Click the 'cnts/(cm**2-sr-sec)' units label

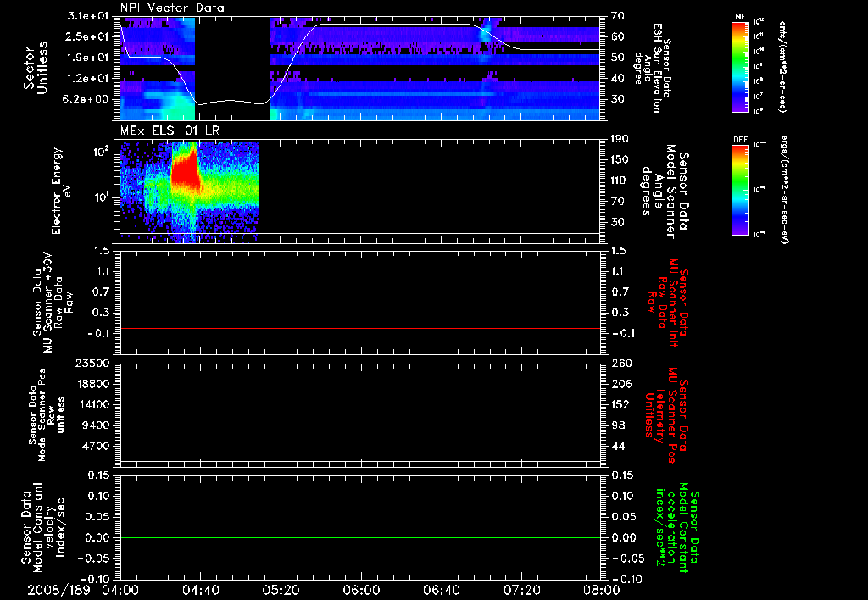pyautogui.click(x=782, y=67)
